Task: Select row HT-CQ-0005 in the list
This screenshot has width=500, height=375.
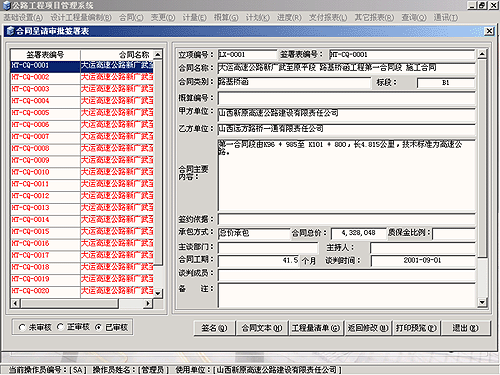Action: coord(82,113)
